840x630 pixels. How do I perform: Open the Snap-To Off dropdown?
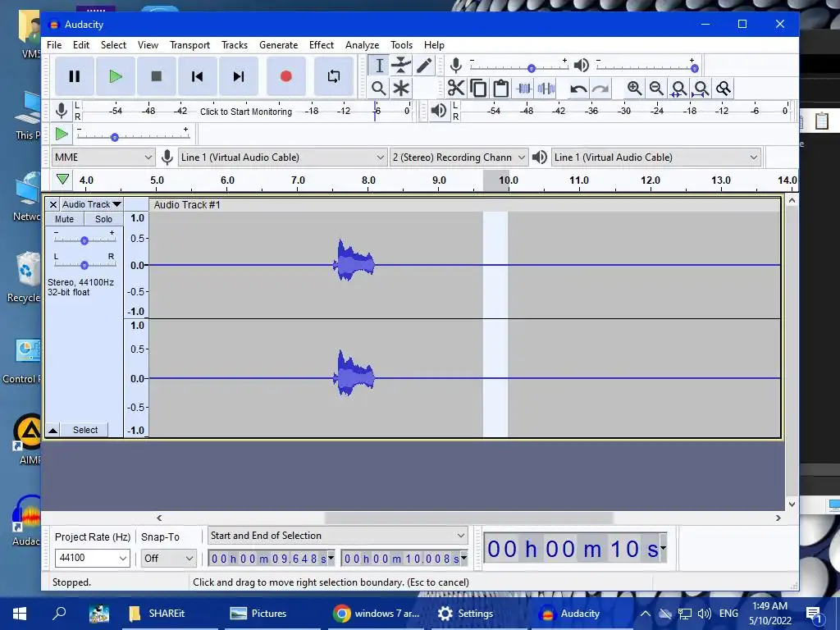click(x=169, y=558)
